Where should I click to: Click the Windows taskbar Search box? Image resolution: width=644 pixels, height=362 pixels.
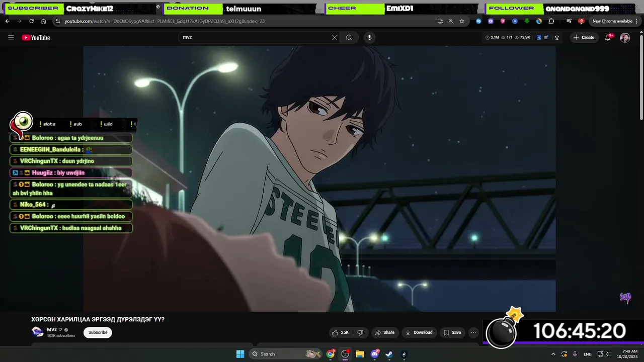[x=286, y=354]
